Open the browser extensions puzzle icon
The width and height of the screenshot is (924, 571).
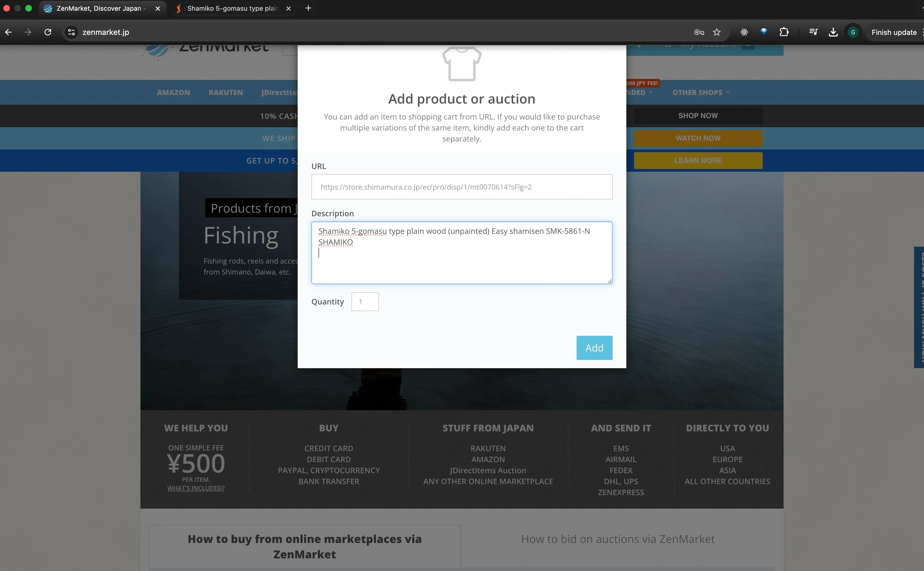(x=784, y=32)
